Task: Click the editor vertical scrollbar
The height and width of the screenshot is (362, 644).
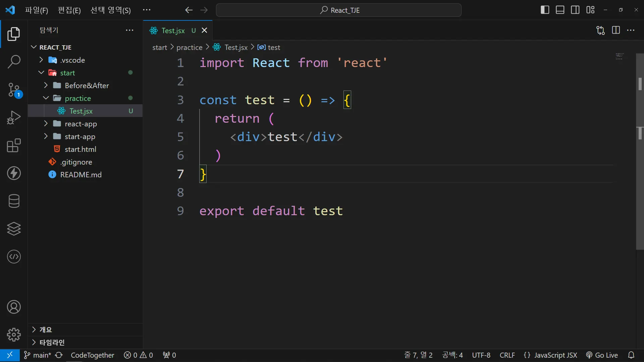Action: [x=640, y=151]
